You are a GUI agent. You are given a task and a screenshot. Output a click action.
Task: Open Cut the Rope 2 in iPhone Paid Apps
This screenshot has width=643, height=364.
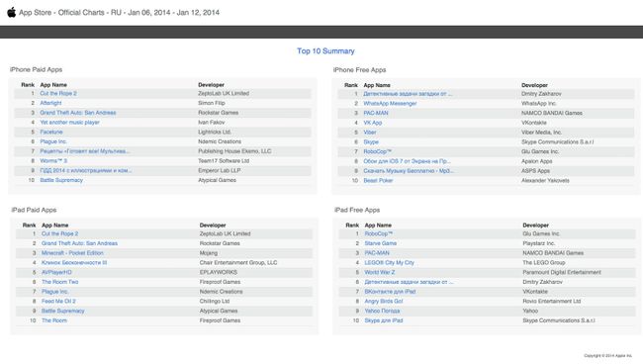click(58, 93)
